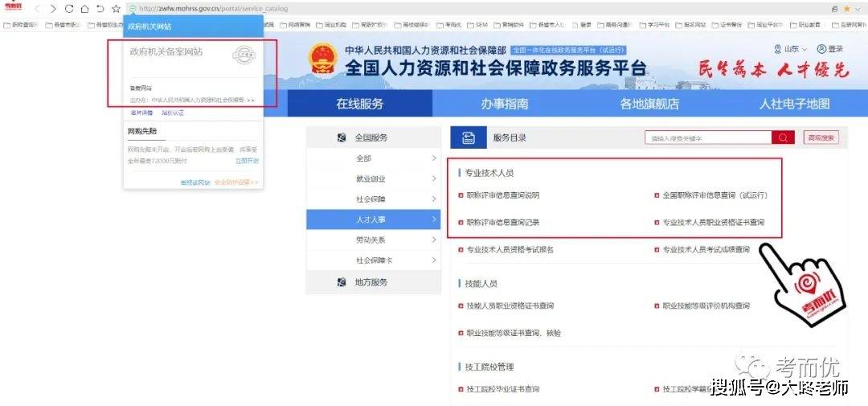Open 全国职称评审信息查询（试运行） link
Image resolution: width=868 pixels, height=406 pixels.
[714, 195]
